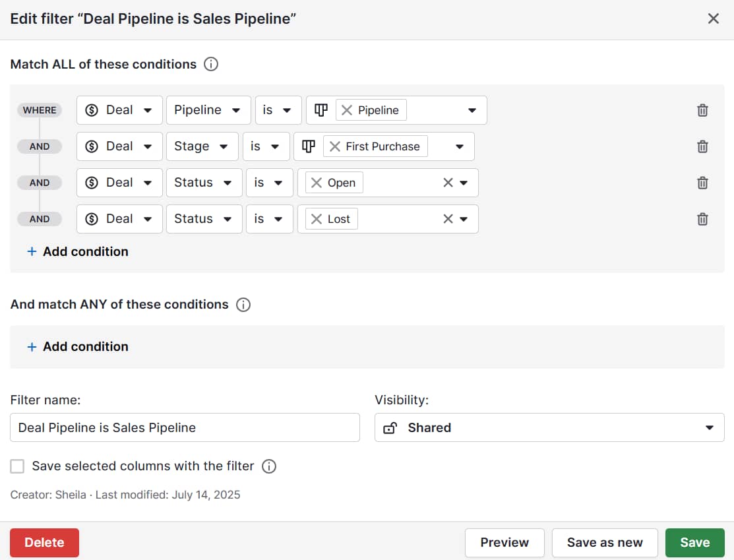Viewport: 734px width, 560px height.
Task: Enable Save selected columns with the filter
Action: [17, 466]
